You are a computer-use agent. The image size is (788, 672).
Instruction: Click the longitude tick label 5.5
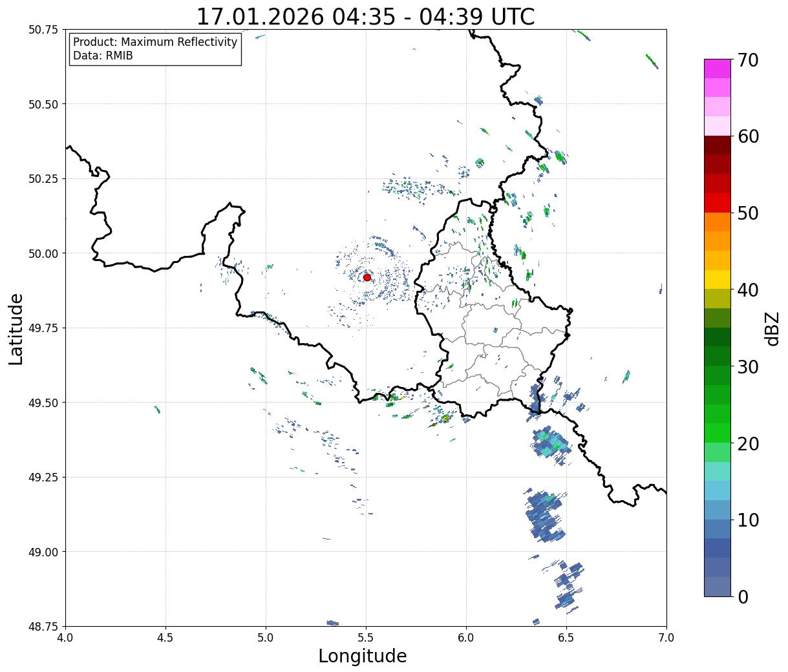tap(366, 637)
